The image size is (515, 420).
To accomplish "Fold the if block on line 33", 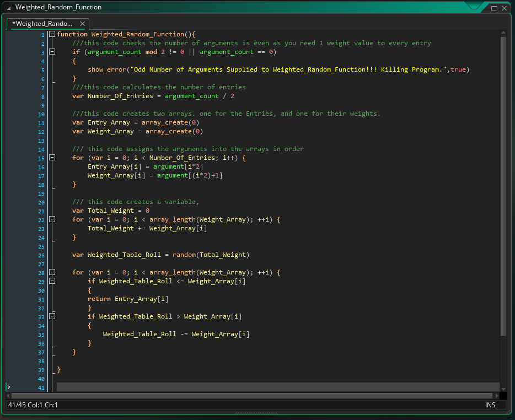I will click(52, 316).
